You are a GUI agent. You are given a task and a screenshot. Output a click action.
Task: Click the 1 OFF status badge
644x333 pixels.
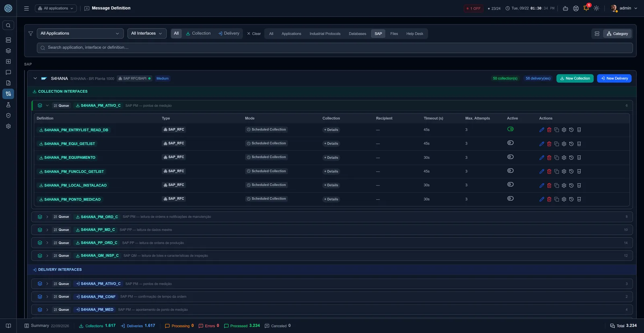tap(473, 8)
